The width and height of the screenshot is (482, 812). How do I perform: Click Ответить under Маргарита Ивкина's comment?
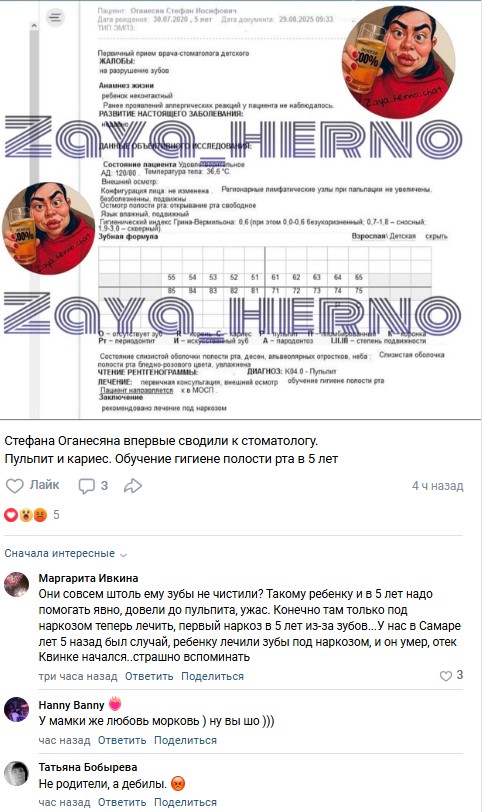tap(149, 676)
